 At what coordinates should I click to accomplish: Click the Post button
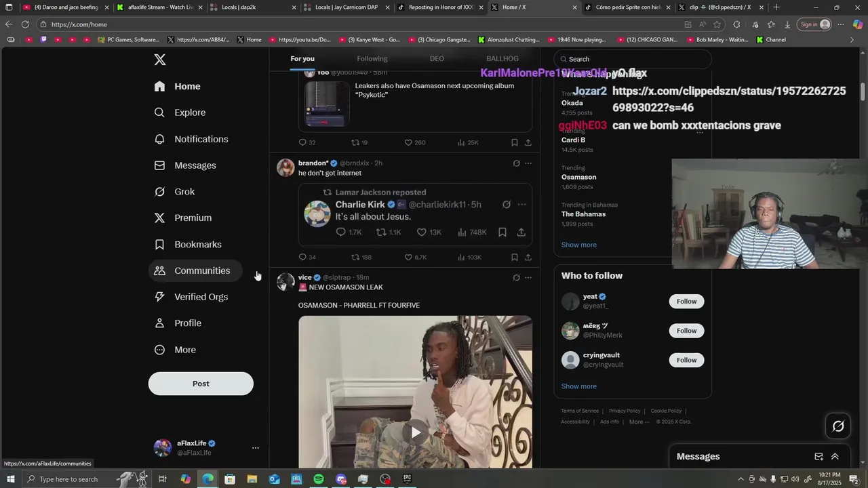click(x=201, y=384)
